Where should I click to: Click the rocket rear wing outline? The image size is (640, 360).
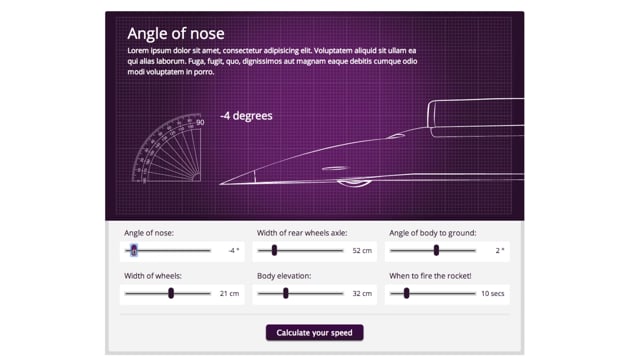coord(476,118)
